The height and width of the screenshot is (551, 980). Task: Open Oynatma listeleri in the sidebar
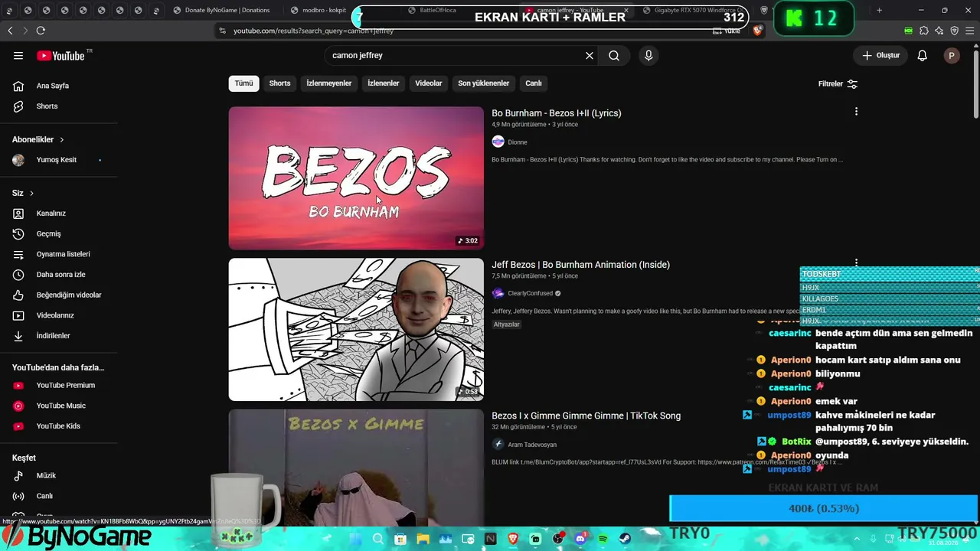click(63, 254)
